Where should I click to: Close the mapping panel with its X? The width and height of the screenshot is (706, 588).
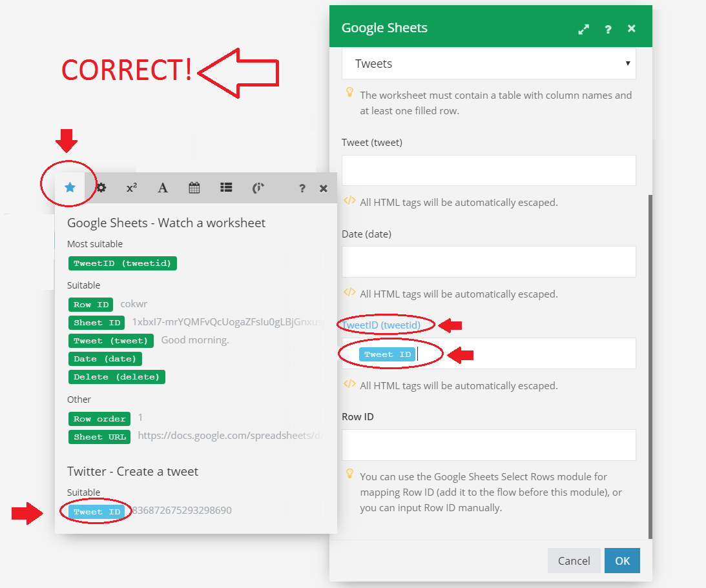[x=323, y=188]
